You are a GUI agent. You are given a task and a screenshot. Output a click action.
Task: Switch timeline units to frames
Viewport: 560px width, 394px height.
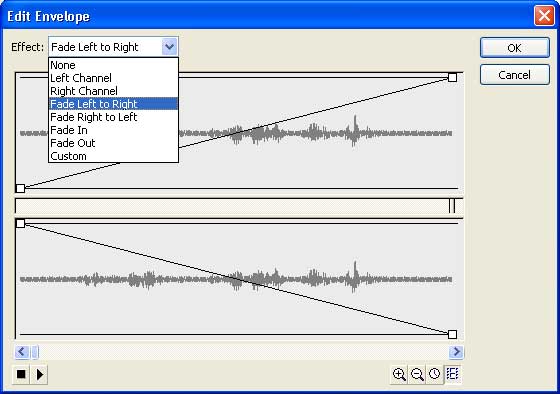(x=452, y=374)
